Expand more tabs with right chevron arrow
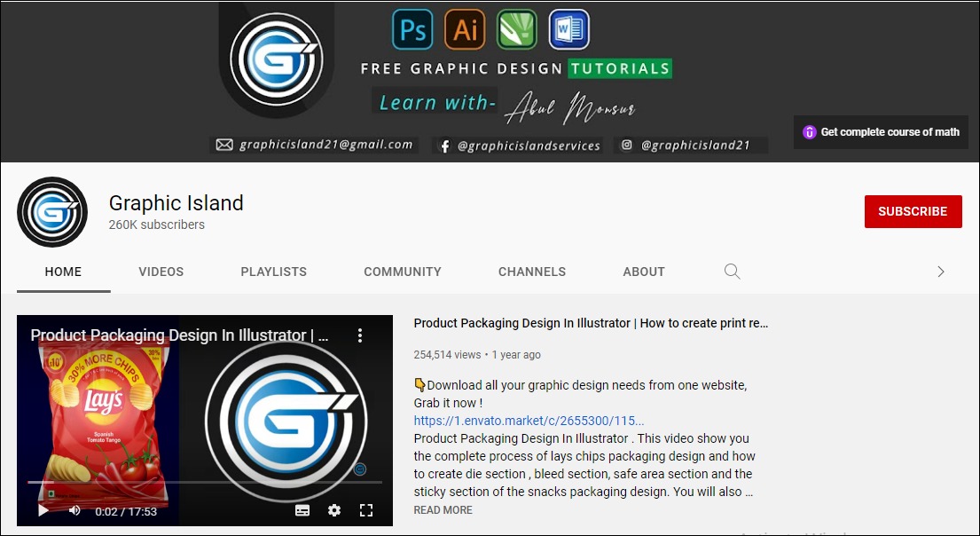The height and width of the screenshot is (536, 980). (941, 272)
